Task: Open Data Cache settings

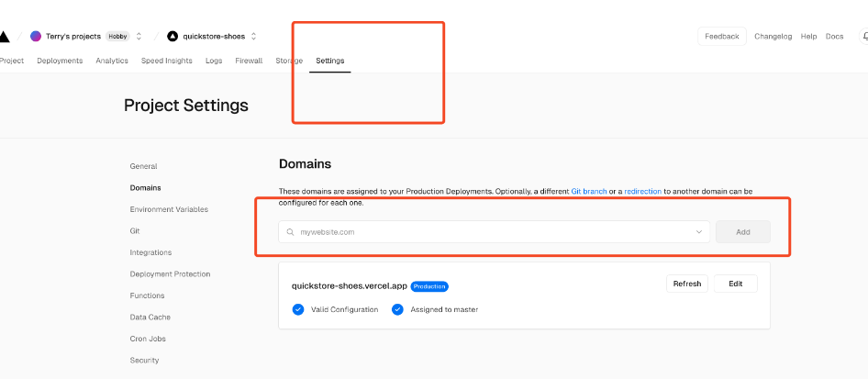Action: pyautogui.click(x=150, y=317)
